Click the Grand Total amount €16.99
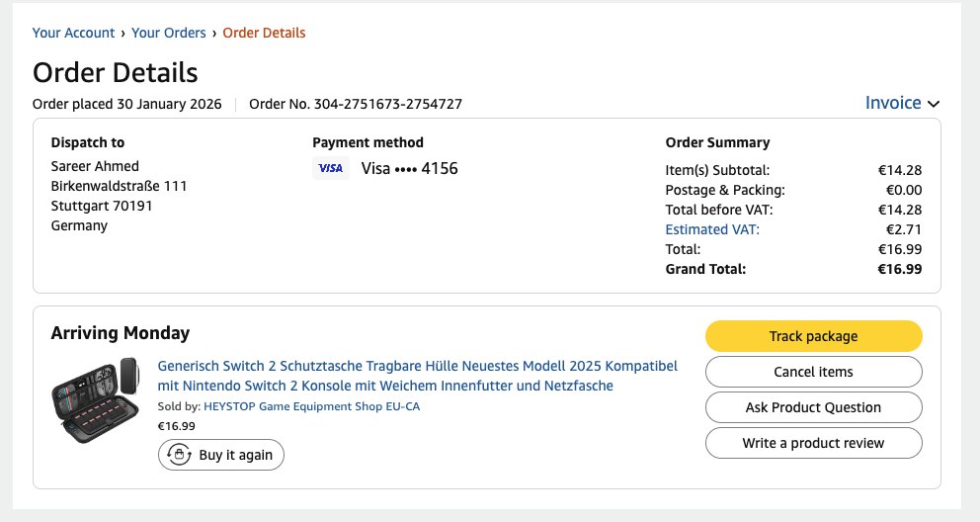The height and width of the screenshot is (522, 980). click(899, 269)
